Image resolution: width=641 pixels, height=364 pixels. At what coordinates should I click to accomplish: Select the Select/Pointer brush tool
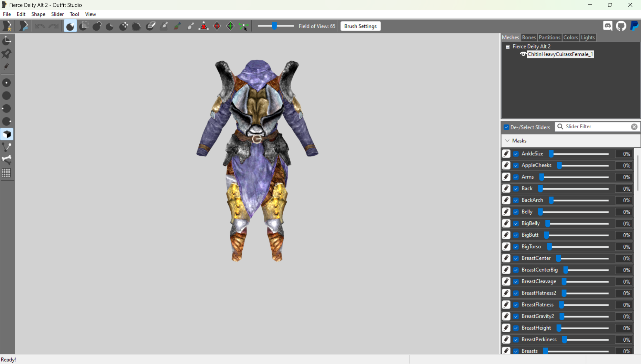point(70,26)
